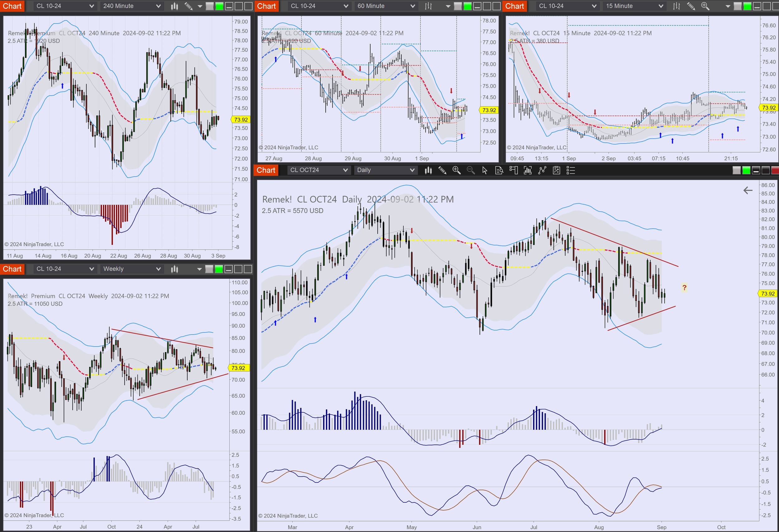
Task: Expand toolbar overflow arrow in 15 Minute chart
Action: coord(728,6)
